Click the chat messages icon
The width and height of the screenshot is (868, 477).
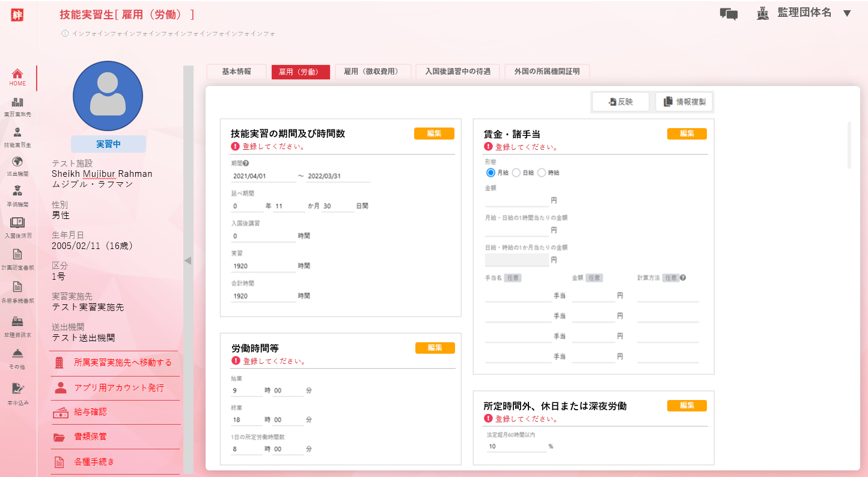729,14
